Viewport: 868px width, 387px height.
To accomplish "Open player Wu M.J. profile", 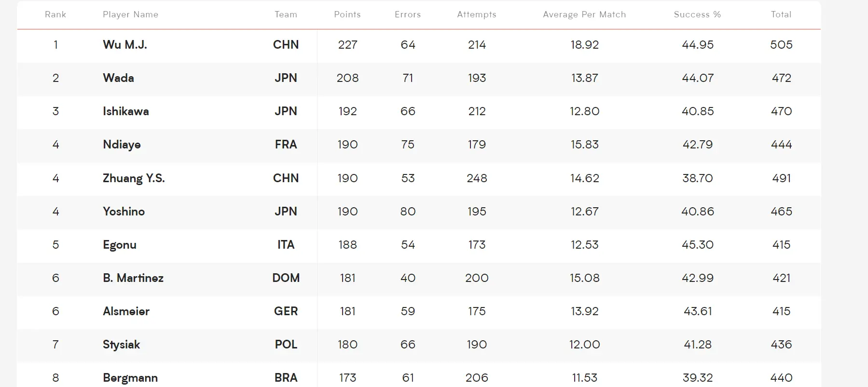I will click(x=125, y=45).
